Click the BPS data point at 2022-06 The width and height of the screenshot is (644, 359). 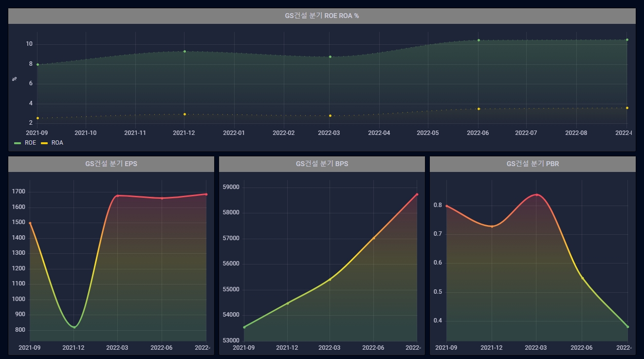coord(374,238)
